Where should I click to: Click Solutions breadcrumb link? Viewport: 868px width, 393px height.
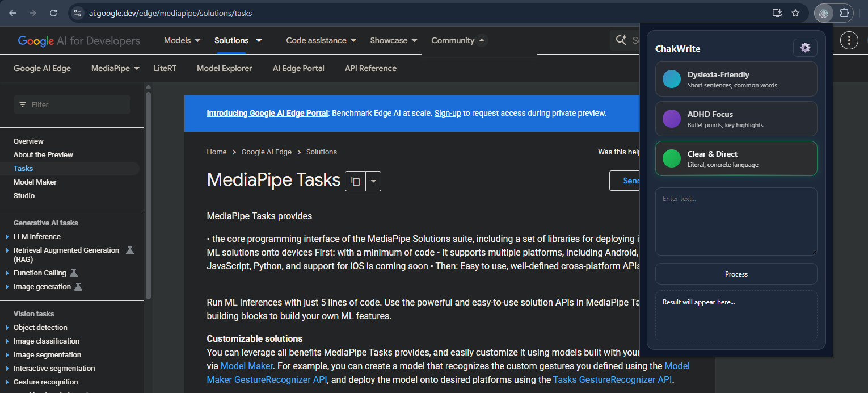click(322, 152)
